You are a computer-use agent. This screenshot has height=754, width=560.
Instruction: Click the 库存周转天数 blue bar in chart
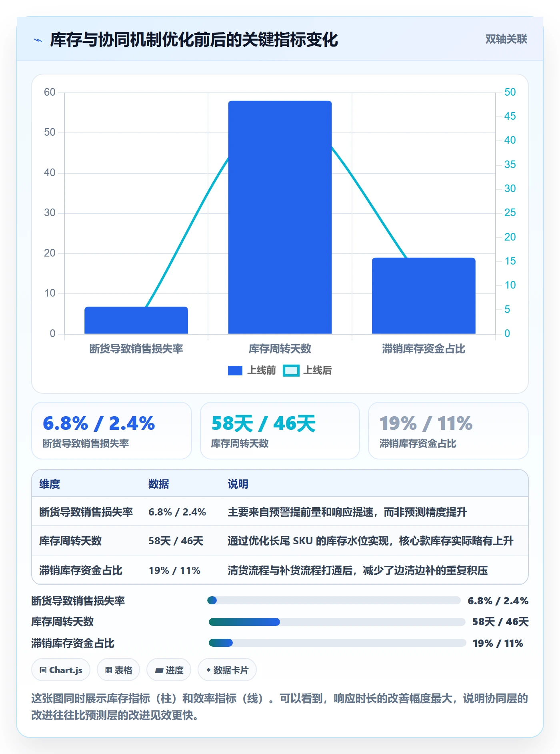pos(280,217)
